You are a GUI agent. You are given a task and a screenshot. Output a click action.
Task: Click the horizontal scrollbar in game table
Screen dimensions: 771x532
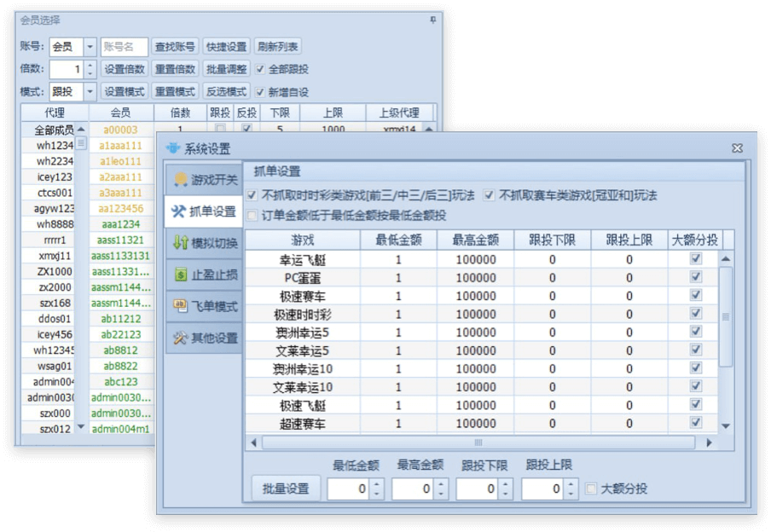point(478,442)
